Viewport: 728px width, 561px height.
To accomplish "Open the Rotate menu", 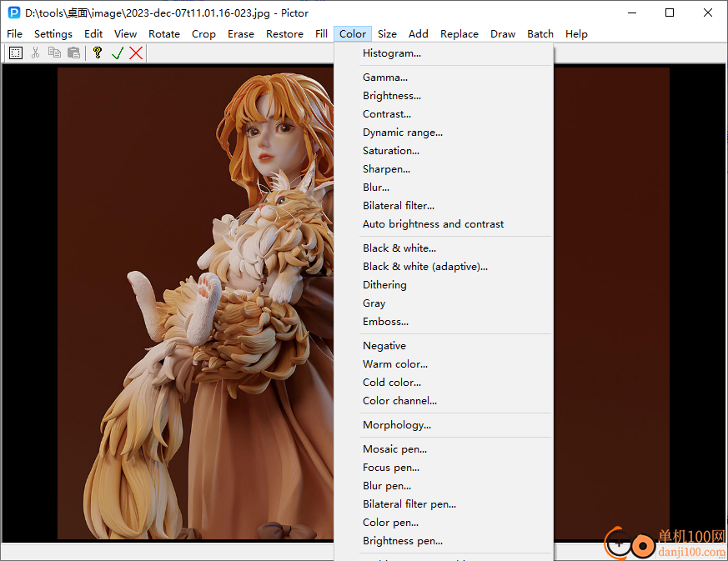I will 164,34.
